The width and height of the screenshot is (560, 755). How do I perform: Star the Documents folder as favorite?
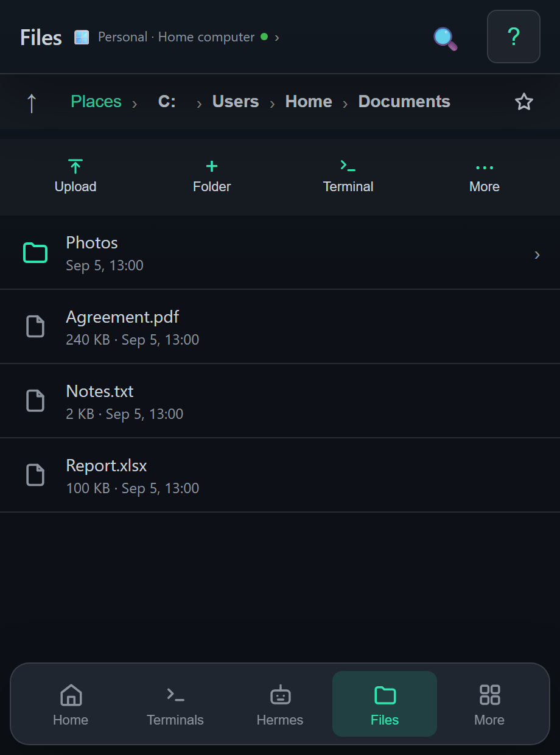[524, 102]
